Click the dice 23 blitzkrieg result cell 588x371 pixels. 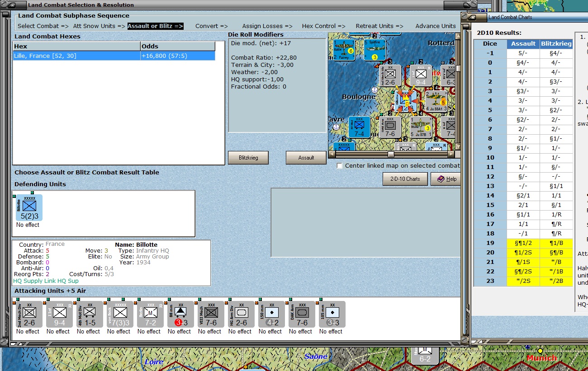[x=556, y=281]
